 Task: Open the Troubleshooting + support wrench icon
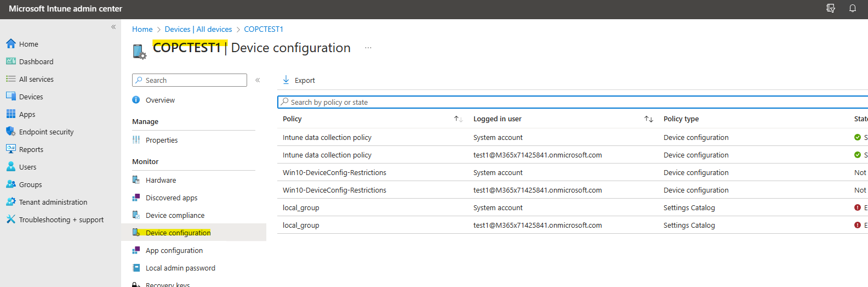[x=10, y=219]
